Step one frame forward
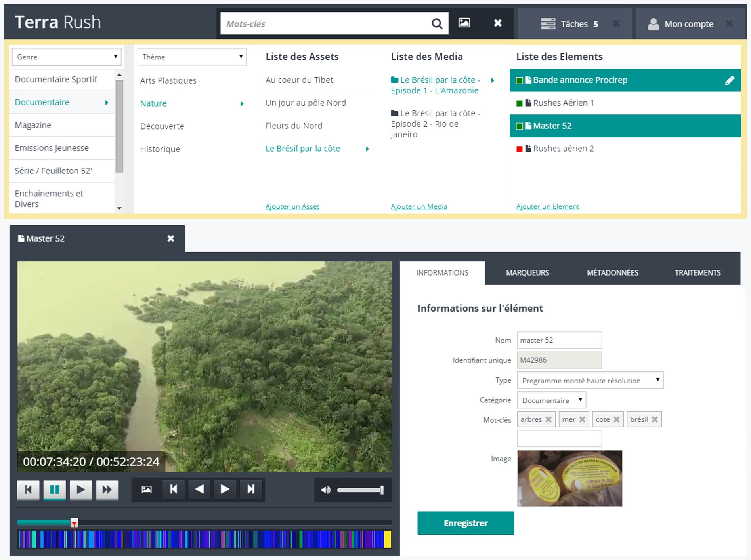 coord(225,490)
